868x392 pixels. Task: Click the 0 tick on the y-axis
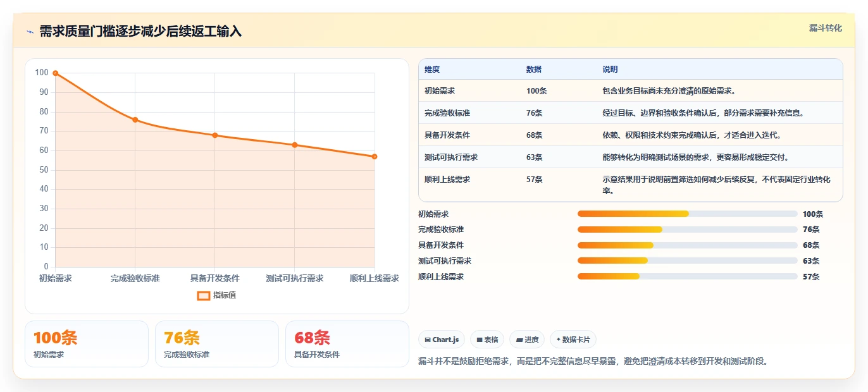coord(46,266)
